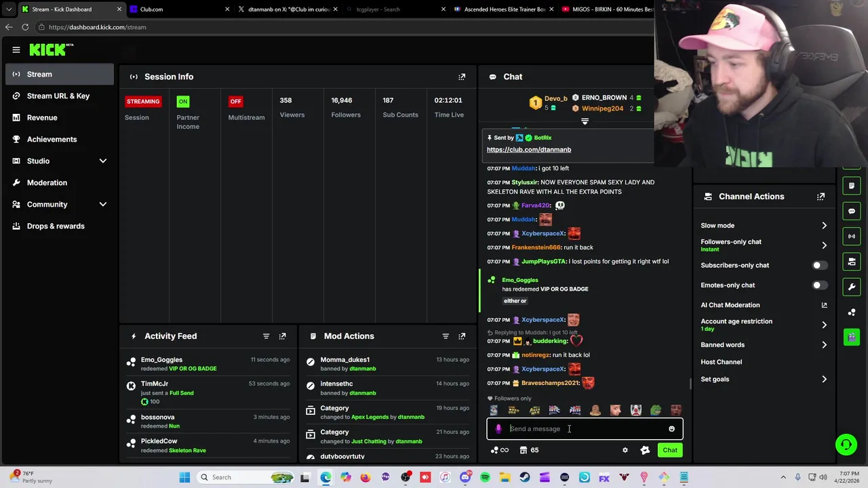Open the Revenue page
Image resolution: width=868 pixels, height=488 pixels.
(60, 117)
